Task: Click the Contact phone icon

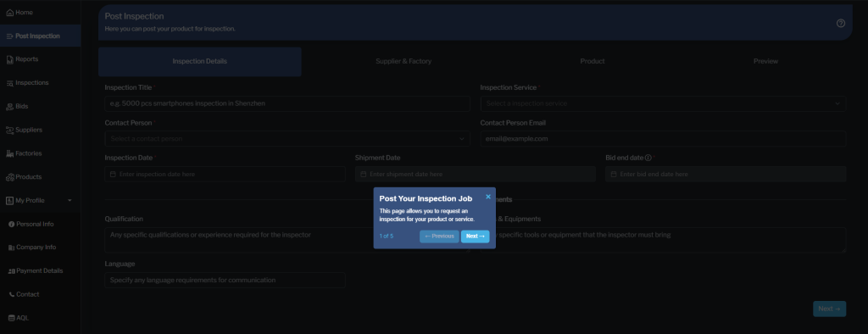Action: pyautogui.click(x=12, y=295)
